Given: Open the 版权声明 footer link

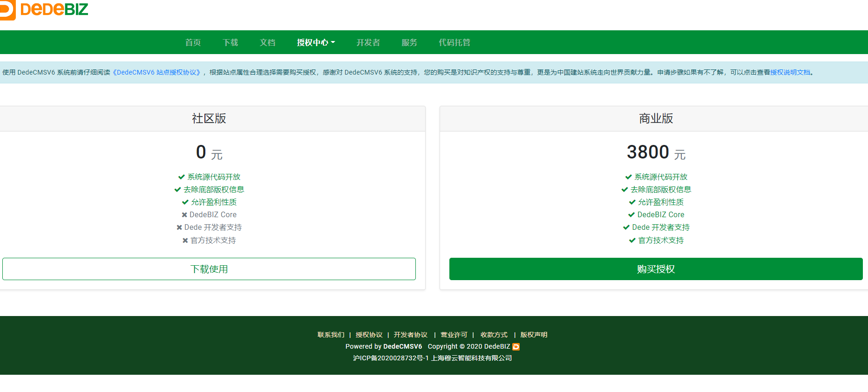Looking at the screenshot, I should [x=534, y=335].
